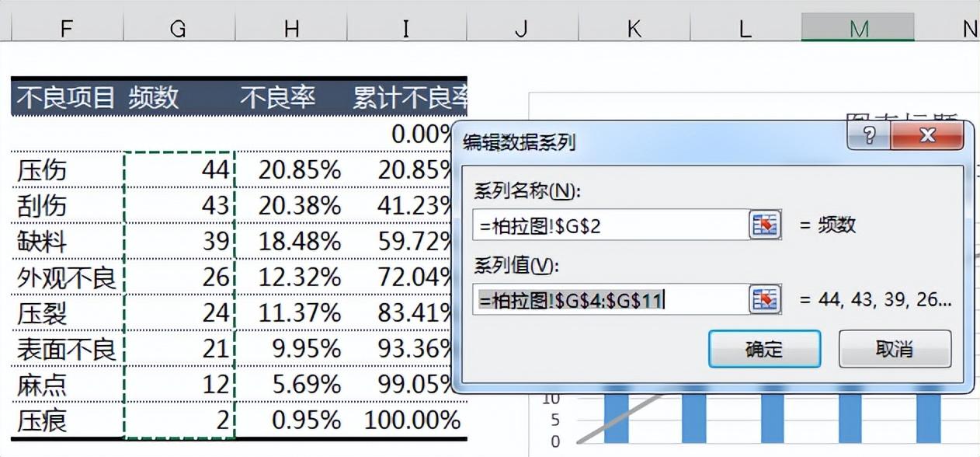This screenshot has height=457, width=980.
Task: Select column K header
Action: click(x=634, y=29)
